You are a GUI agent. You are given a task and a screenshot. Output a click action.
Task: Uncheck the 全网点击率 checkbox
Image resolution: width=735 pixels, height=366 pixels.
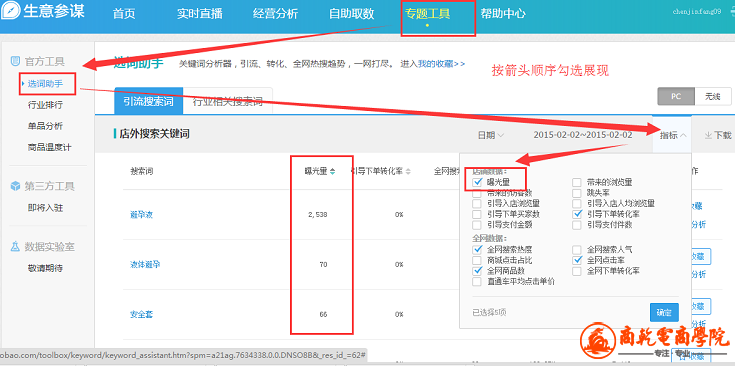click(x=577, y=260)
